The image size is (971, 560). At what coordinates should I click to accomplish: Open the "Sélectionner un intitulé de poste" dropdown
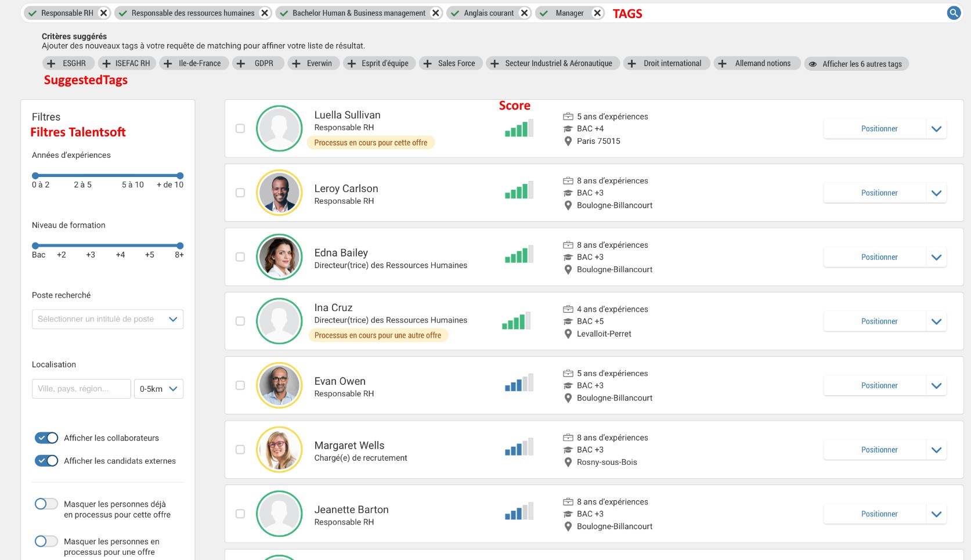[x=107, y=319]
